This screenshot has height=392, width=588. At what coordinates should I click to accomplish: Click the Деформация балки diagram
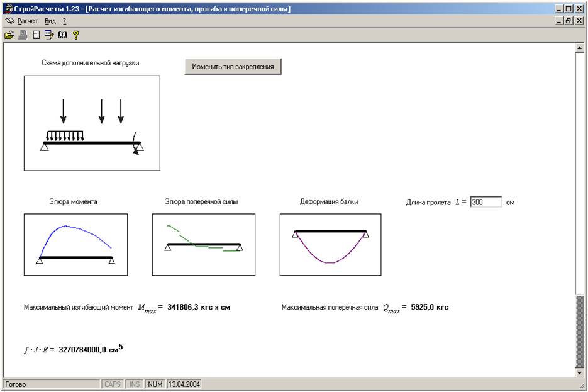(330, 245)
